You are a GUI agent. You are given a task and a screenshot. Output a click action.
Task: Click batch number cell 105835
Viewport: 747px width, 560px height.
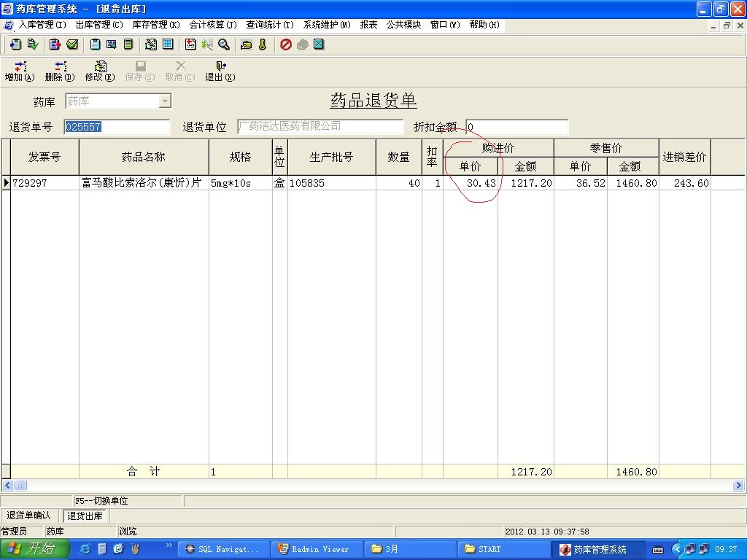click(x=332, y=183)
